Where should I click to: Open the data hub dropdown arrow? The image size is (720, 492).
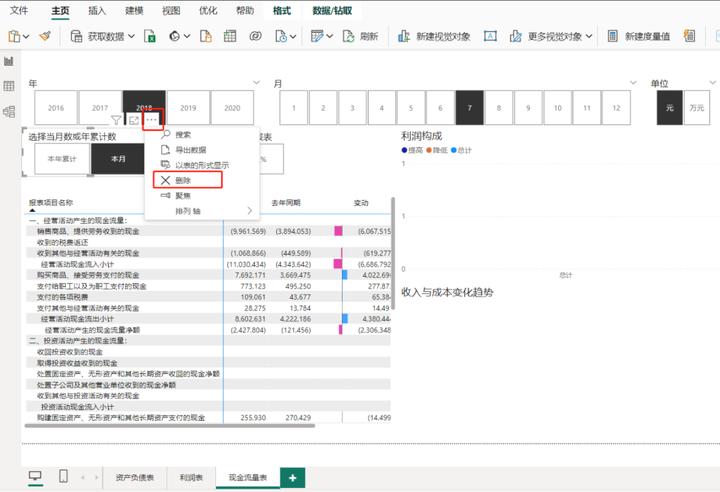(186, 36)
